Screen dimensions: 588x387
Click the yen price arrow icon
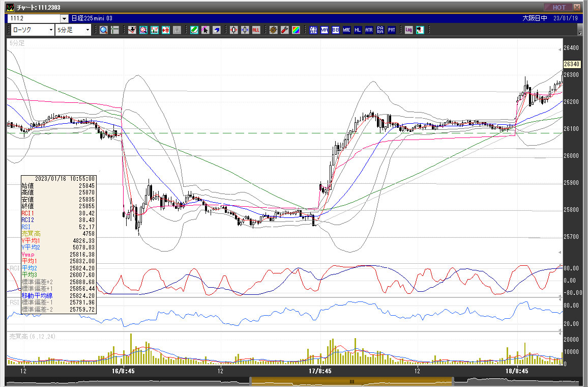pyautogui.click(x=166, y=30)
